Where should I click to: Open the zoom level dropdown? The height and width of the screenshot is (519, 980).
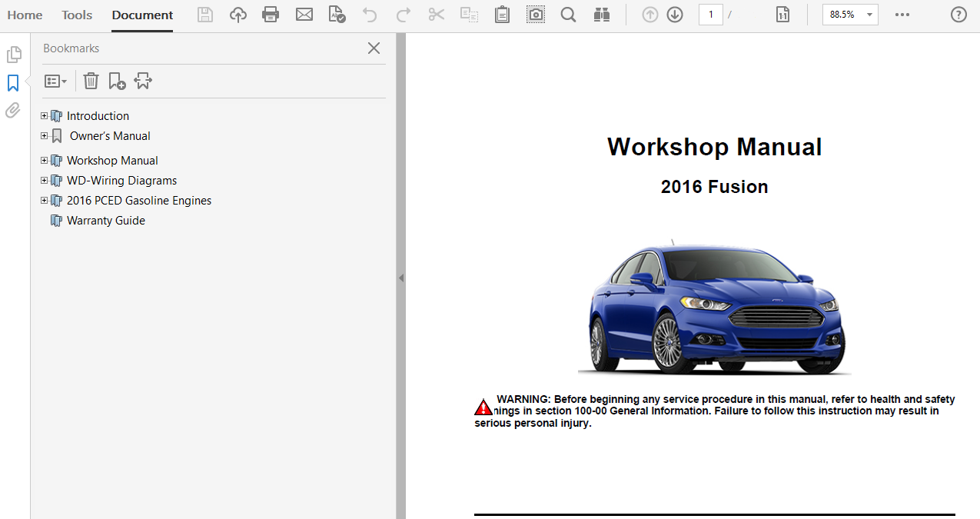[869, 15]
